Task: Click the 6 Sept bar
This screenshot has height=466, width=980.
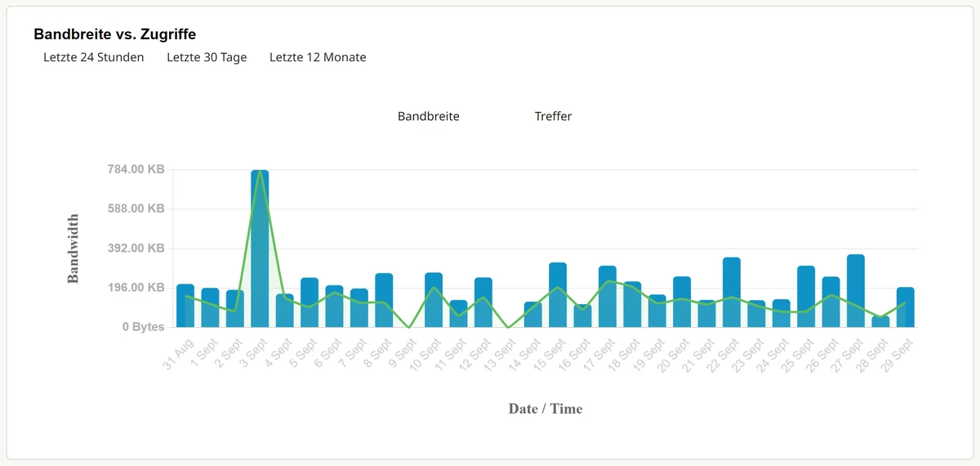Action: (x=334, y=307)
